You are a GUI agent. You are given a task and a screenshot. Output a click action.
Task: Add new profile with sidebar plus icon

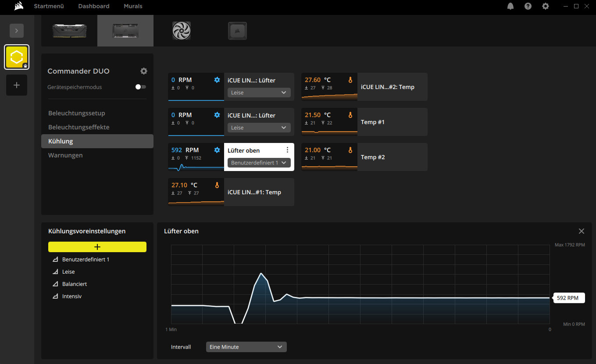coord(17,85)
